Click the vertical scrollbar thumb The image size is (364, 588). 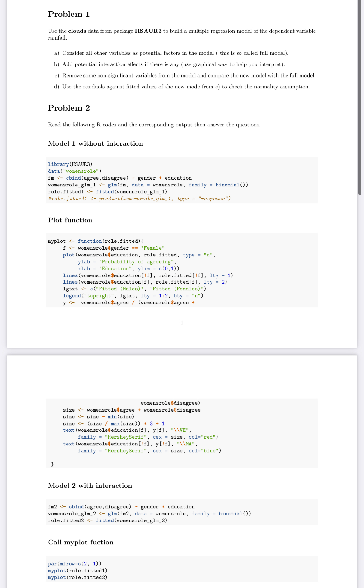pos(360,97)
